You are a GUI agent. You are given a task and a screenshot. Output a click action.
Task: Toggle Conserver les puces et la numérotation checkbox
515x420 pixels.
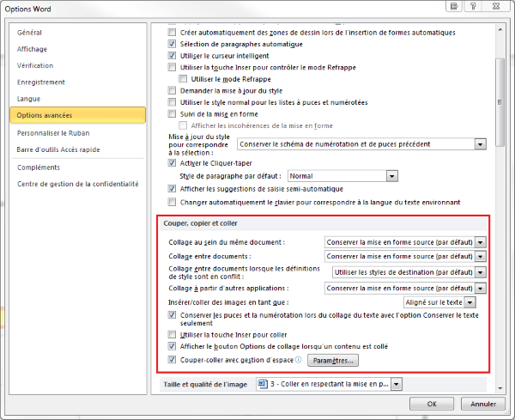coord(172,315)
